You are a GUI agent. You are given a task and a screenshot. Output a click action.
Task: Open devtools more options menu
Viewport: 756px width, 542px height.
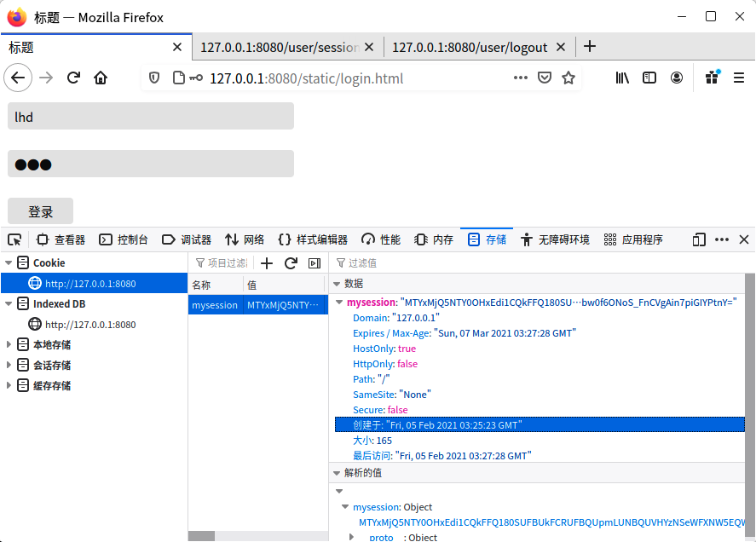(x=722, y=239)
